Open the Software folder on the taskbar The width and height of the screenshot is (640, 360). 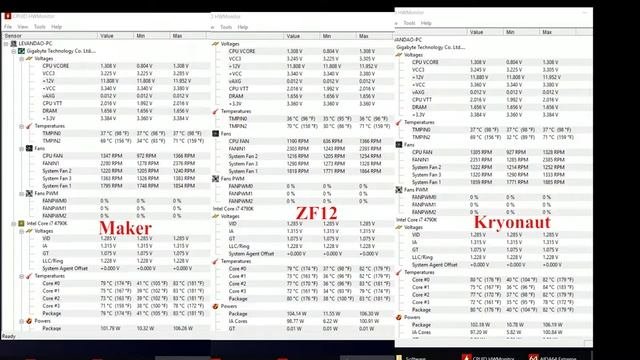(x=411, y=358)
